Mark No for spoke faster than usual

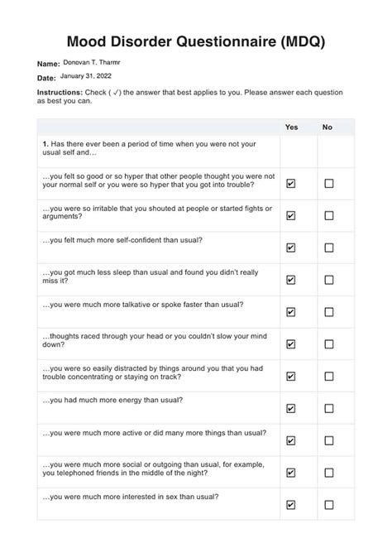pos(328,312)
